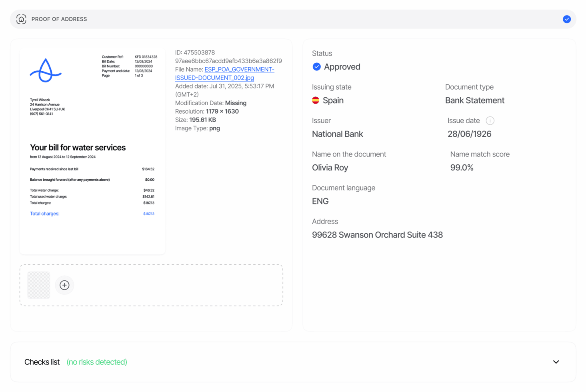The image size is (586, 392).
Task: Click the Document language ENG value
Action: (320, 201)
